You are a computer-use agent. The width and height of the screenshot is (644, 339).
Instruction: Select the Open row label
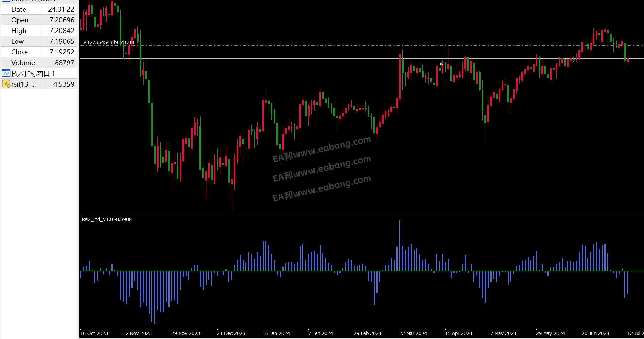click(20, 20)
